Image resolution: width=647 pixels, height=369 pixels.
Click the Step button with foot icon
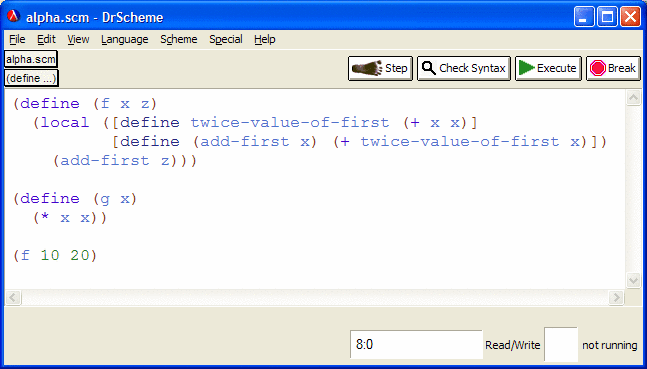(380, 68)
